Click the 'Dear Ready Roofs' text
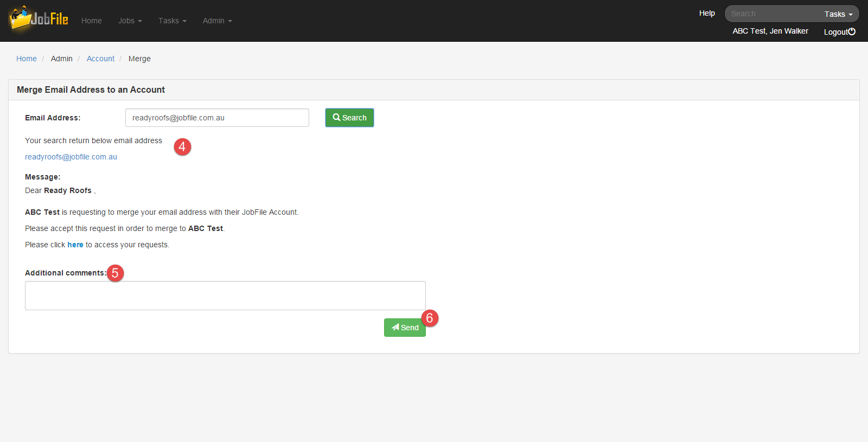This screenshot has height=442, width=868. 60,190
